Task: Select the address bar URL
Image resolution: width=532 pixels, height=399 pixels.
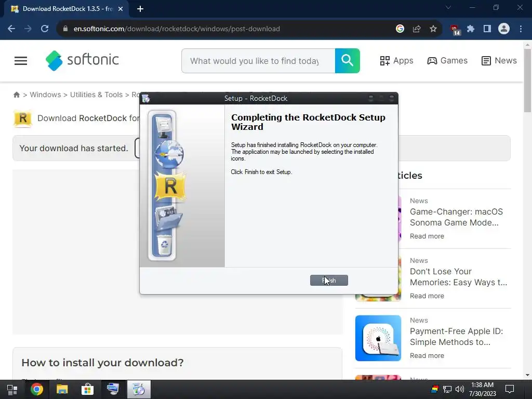Action: (177, 29)
